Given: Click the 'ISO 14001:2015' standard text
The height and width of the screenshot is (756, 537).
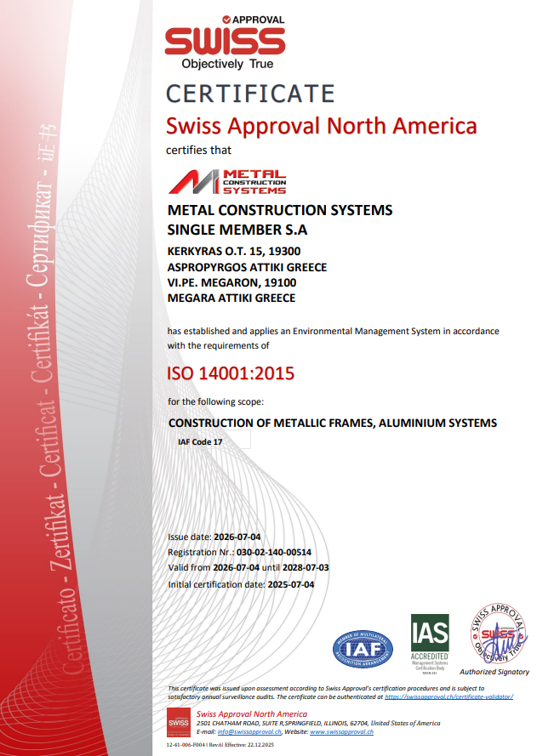Looking at the screenshot, I should [231, 373].
